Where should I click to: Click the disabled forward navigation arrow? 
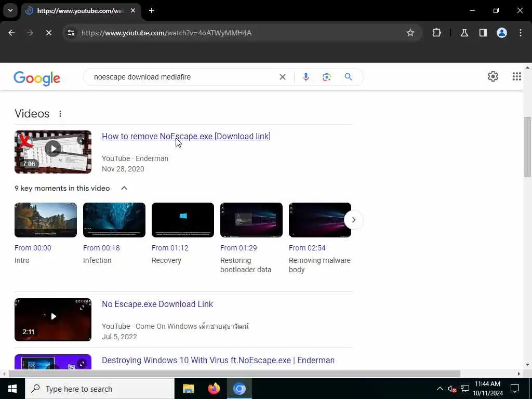[x=30, y=33]
